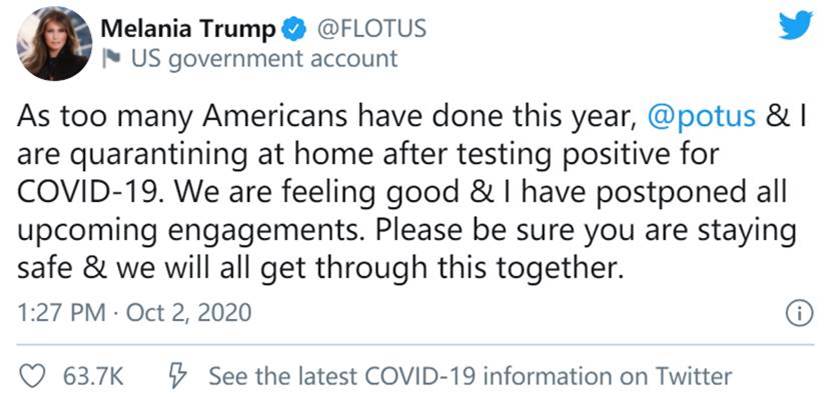The height and width of the screenshot is (397, 831).
Task: Click the Melania Trump display name
Action: pyautogui.click(x=188, y=29)
